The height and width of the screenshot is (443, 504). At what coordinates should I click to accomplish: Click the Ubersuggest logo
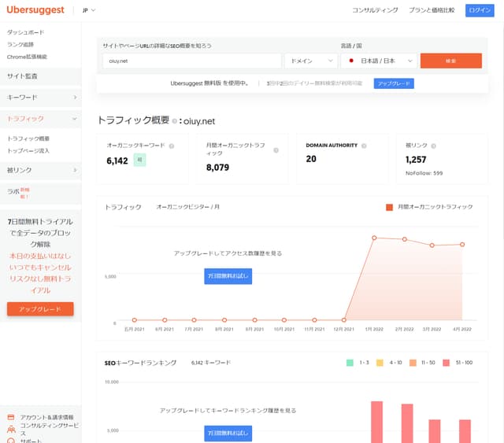(x=35, y=10)
